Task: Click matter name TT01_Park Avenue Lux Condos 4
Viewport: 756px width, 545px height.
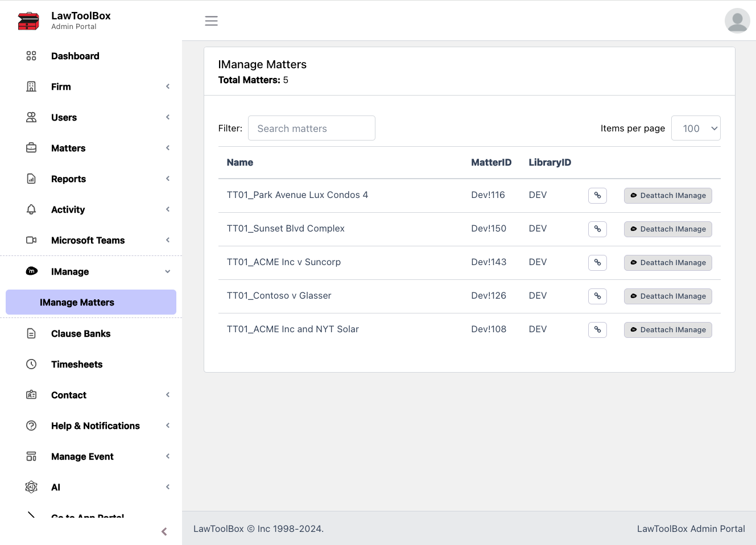Action: pyautogui.click(x=298, y=195)
